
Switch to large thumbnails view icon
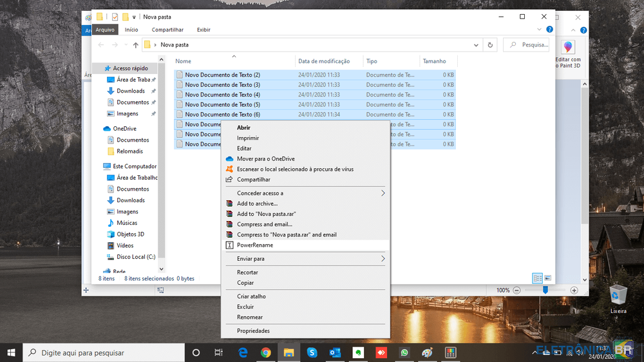tap(548, 278)
